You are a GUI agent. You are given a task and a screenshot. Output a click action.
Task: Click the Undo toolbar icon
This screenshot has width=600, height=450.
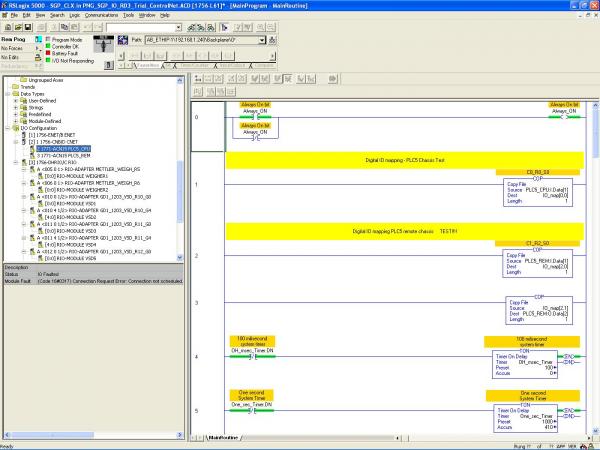pos(88,27)
